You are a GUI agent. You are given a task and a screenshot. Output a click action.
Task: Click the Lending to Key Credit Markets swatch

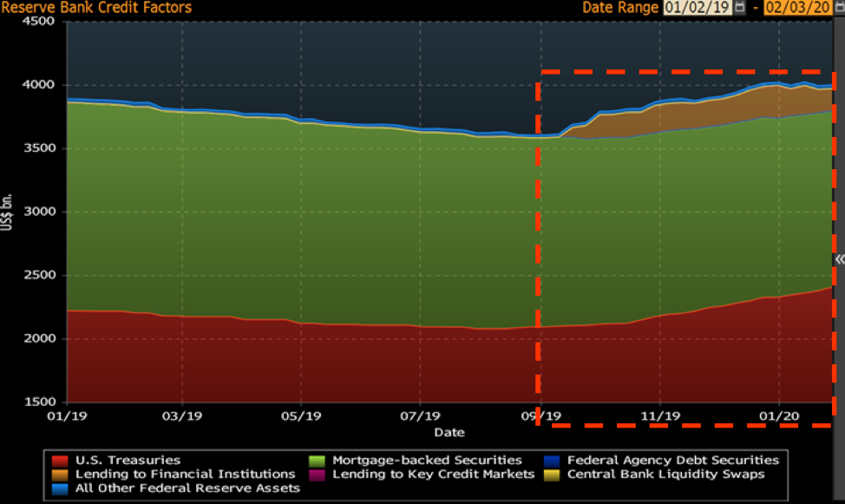pos(317,475)
